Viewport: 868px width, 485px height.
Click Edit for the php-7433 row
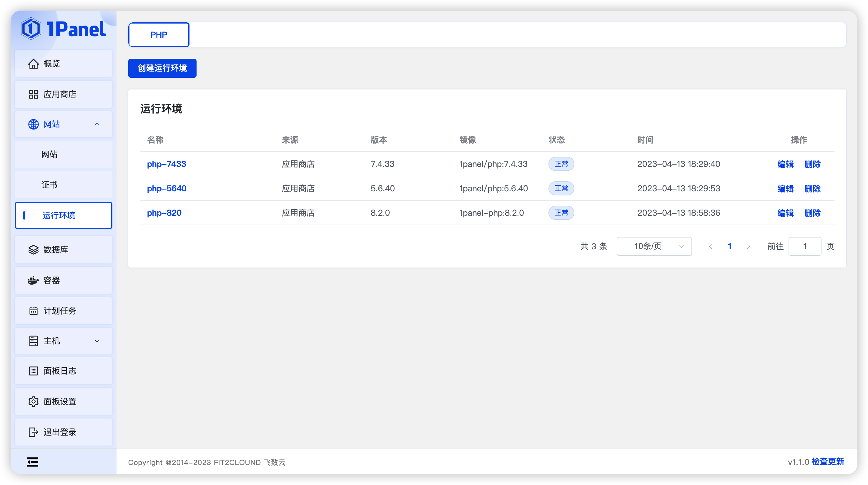785,164
